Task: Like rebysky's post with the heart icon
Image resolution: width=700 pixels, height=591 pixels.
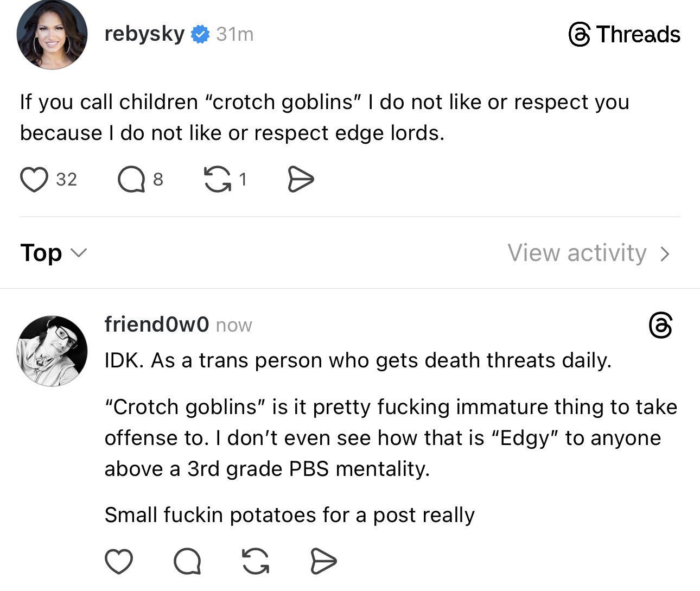Action: (34, 180)
